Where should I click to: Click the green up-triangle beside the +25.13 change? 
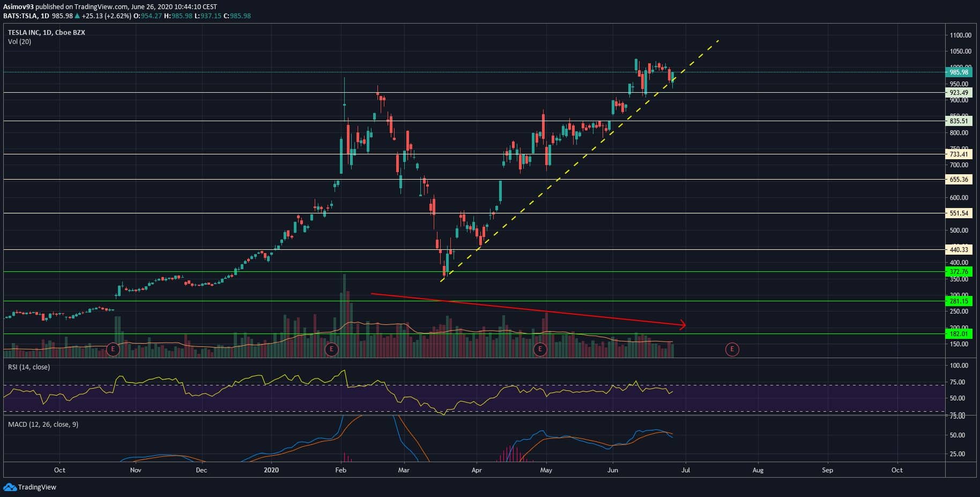77,16
